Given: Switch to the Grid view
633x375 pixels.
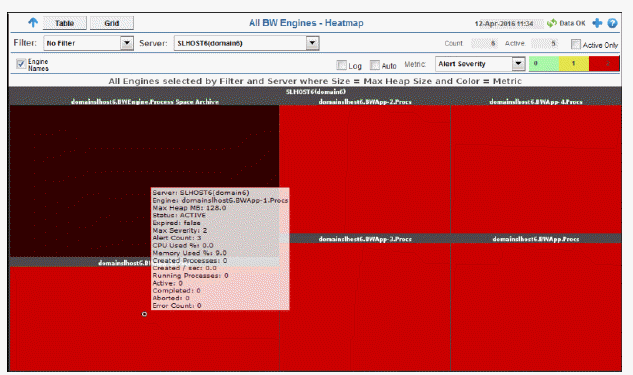Looking at the screenshot, I should tap(112, 23).
